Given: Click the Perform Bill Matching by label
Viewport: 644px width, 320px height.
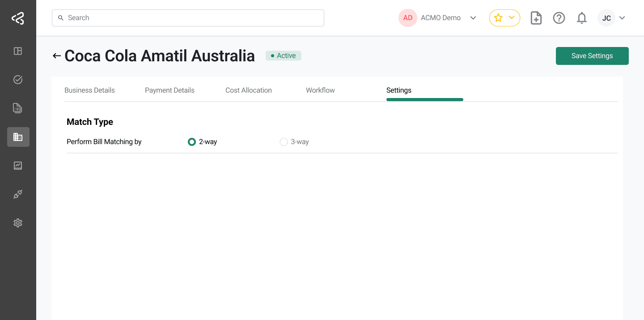Looking at the screenshot, I should click(104, 142).
